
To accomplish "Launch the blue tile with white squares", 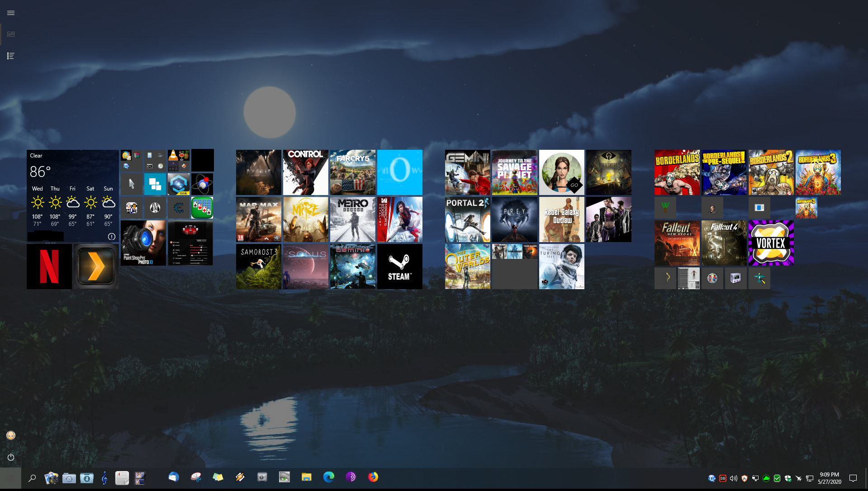I will (x=155, y=184).
